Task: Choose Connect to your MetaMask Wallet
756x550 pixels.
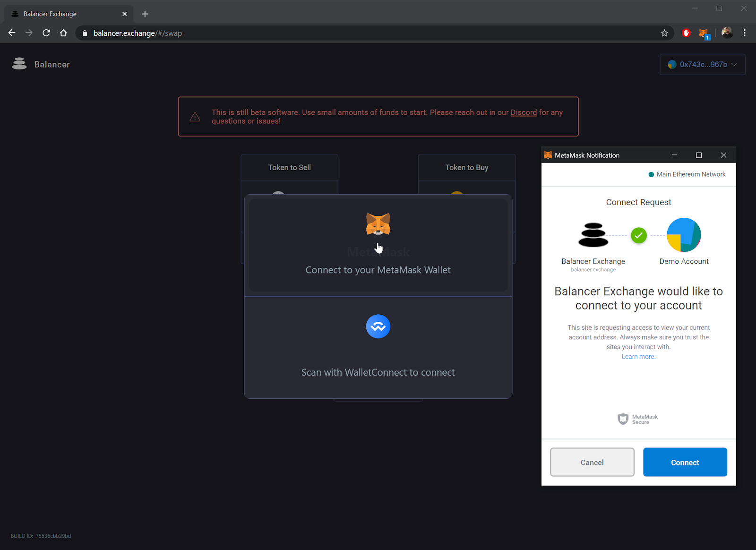Action: 378,245
